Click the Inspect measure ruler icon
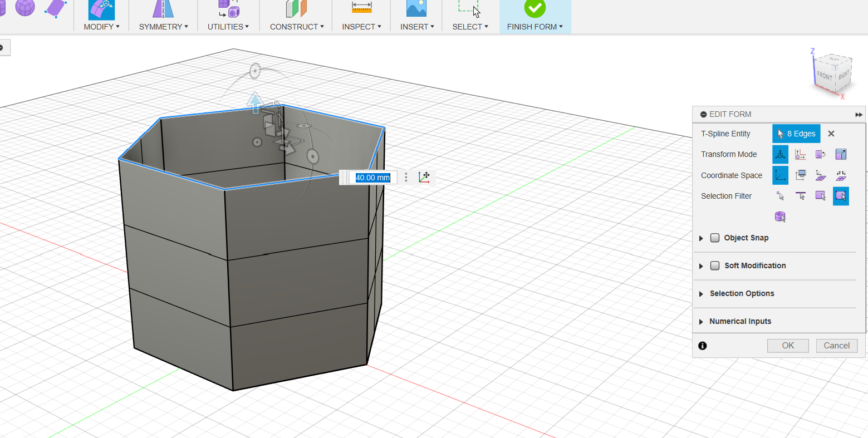 click(x=361, y=7)
